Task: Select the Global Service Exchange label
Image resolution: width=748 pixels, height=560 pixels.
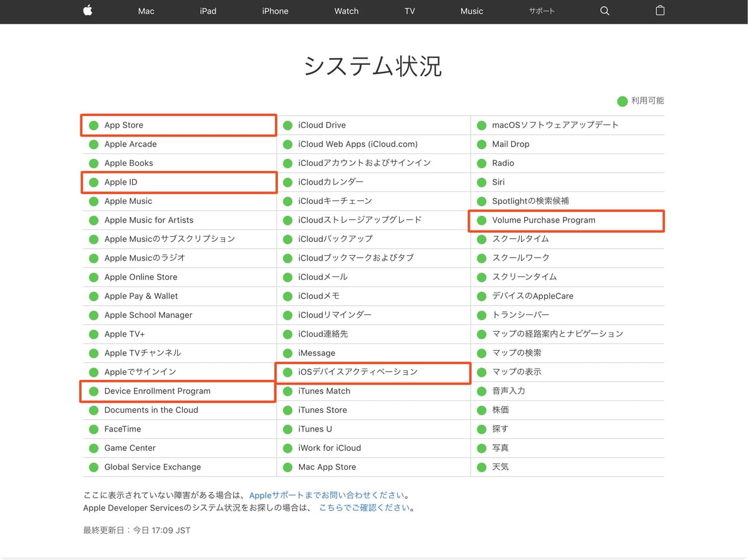Action: (x=153, y=467)
